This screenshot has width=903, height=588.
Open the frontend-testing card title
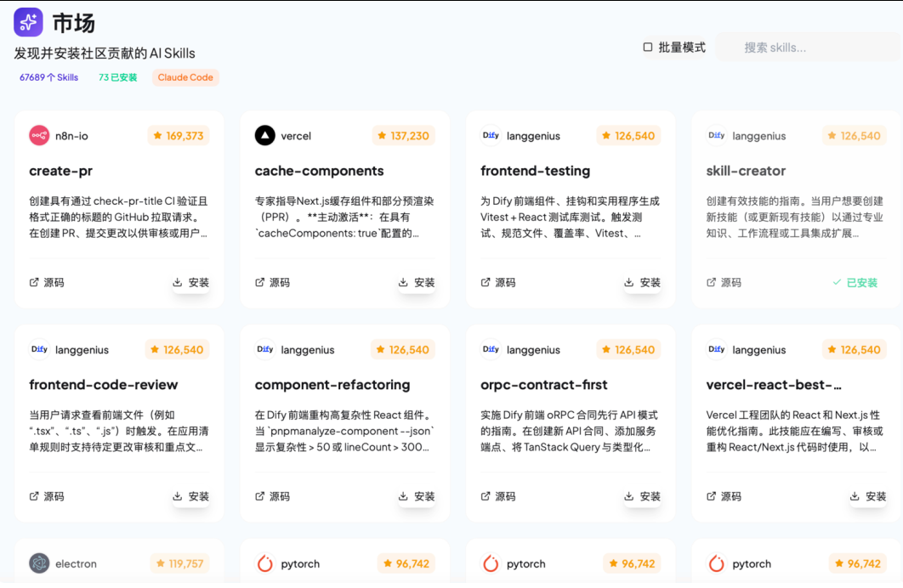[535, 171]
